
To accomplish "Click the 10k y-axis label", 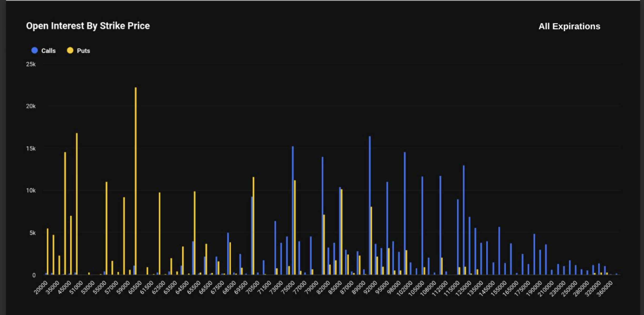I will click(x=31, y=191).
